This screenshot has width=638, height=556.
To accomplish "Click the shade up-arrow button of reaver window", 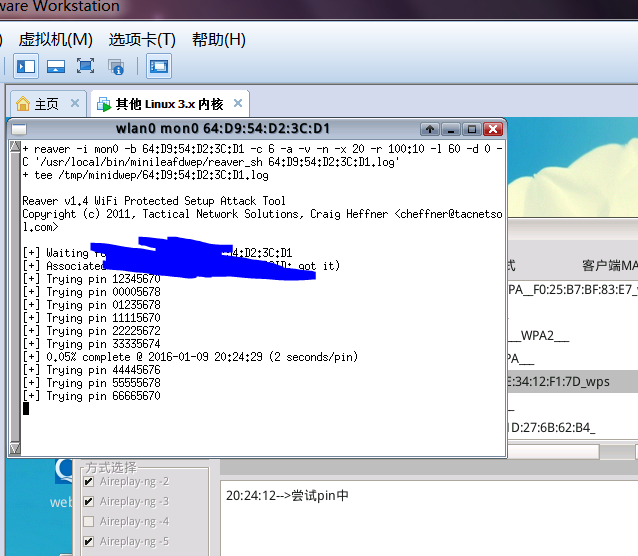I will tap(430, 129).
